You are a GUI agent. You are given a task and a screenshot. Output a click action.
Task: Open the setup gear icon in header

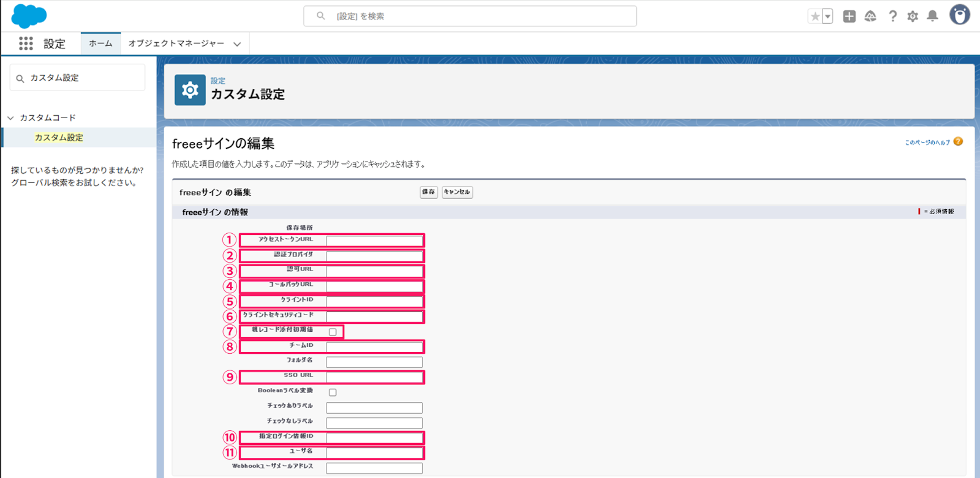click(913, 17)
